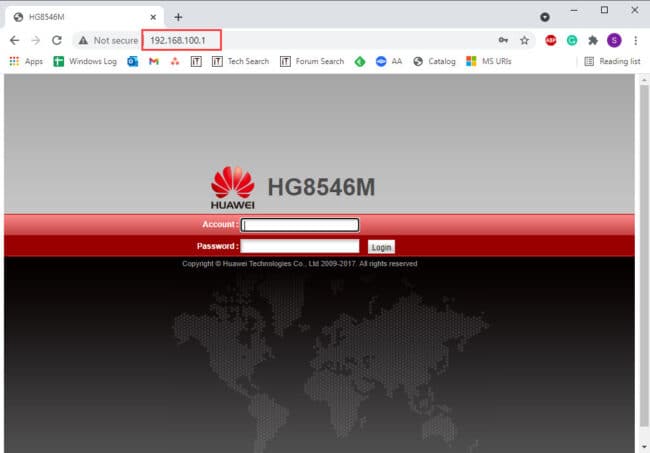Screen dimensions: 650x453
Task: Open the Chrome three-dot menu
Action: [635, 40]
